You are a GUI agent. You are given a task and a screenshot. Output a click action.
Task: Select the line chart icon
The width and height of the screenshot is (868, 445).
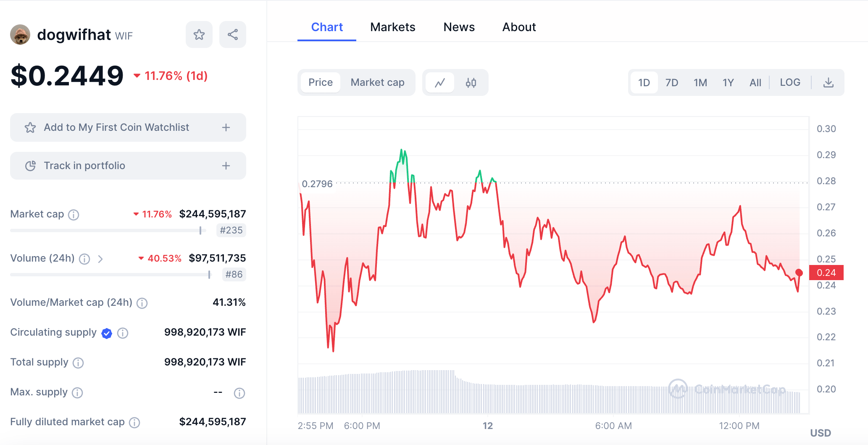440,82
